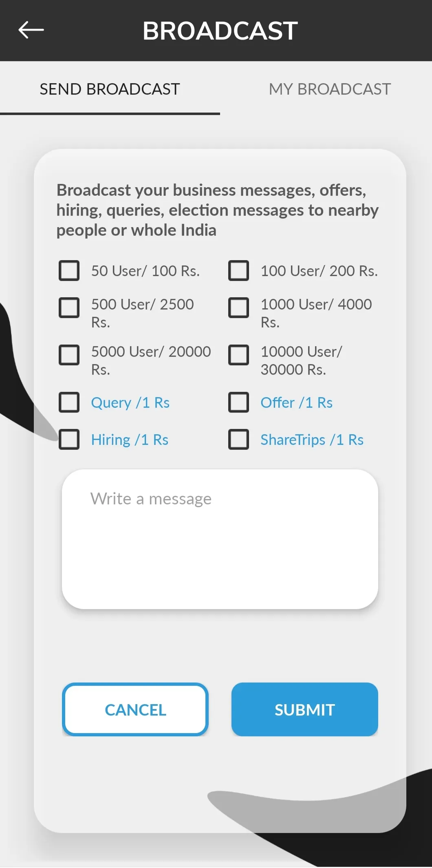Viewport: 432px width, 868px height.
Task: Enable the 500 User/ 2500 Rs plan
Action: [x=69, y=308]
